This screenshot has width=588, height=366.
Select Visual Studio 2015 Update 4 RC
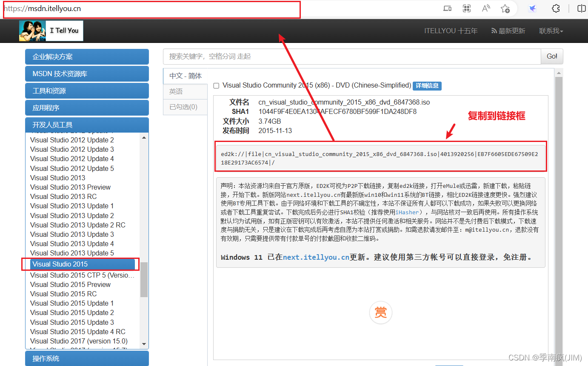78,332
